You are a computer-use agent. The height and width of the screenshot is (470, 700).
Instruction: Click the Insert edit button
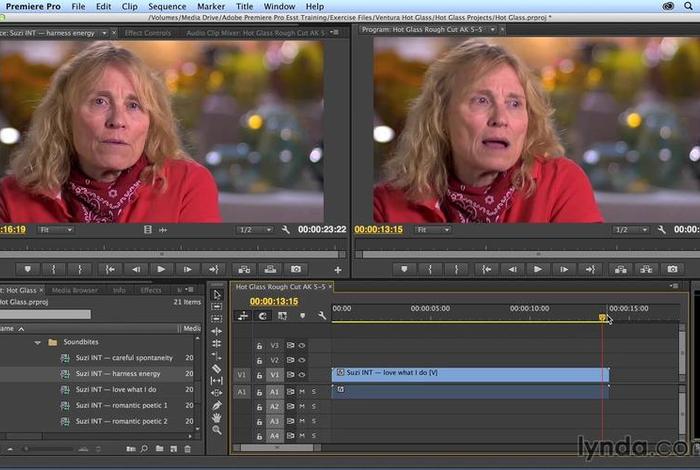(244, 269)
